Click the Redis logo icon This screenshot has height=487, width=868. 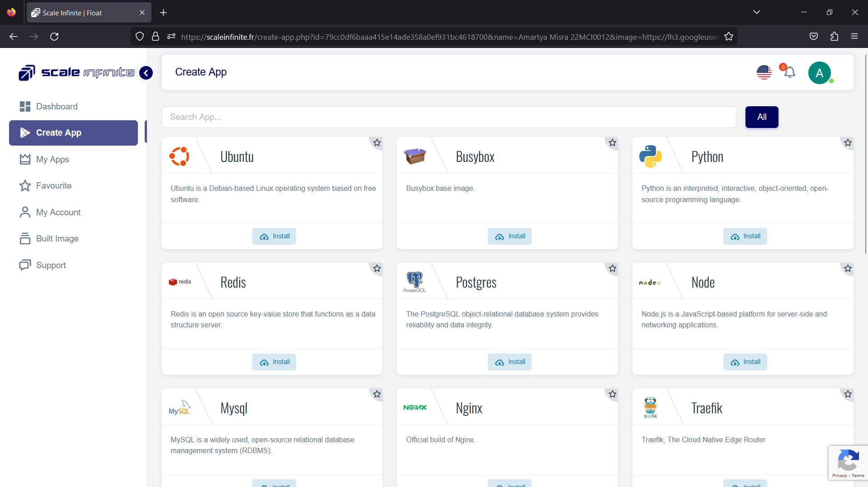pyautogui.click(x=180, y=282)
